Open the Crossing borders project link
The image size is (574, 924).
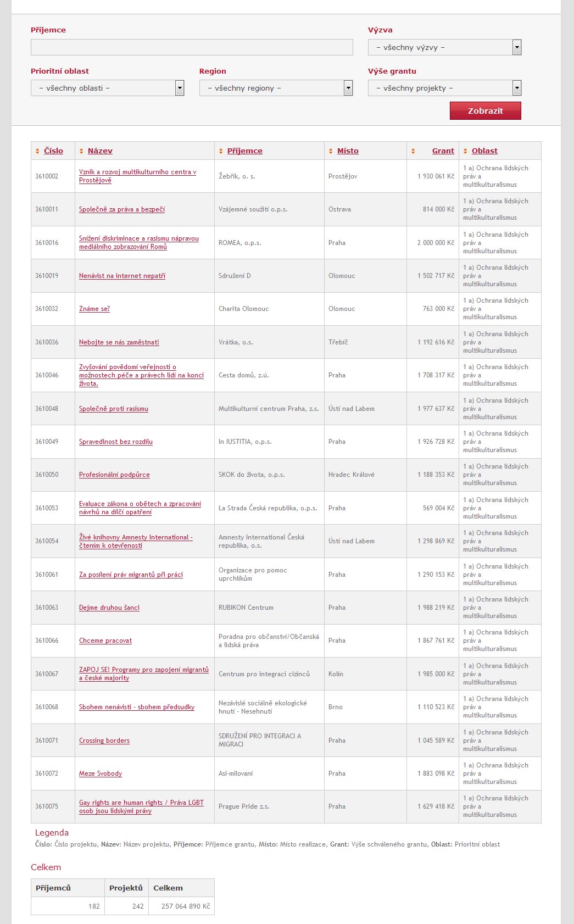click(x=104, y=741)
